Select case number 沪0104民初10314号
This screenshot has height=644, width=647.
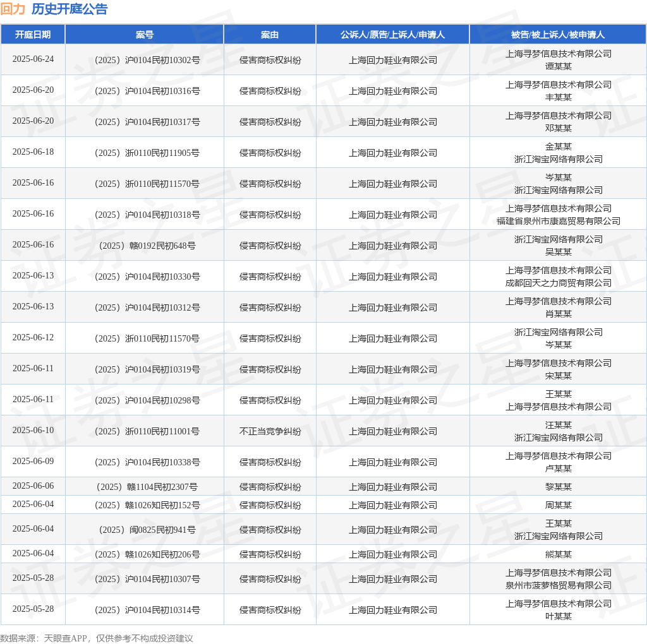(147, 610)
